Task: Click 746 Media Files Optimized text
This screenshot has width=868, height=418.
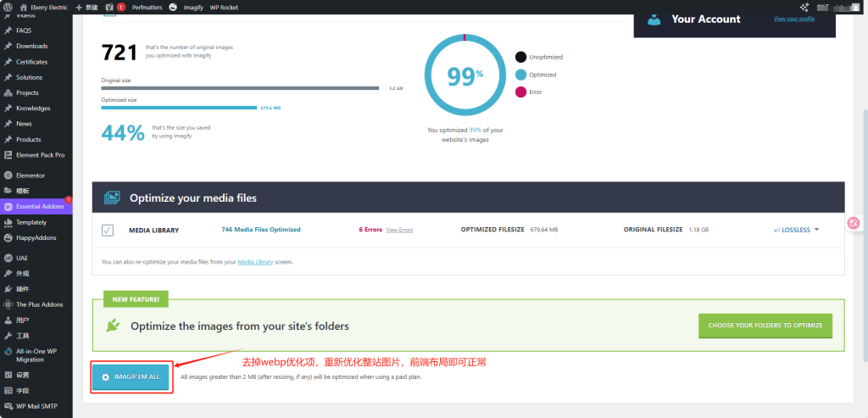Action: pyautogui.click(x=261, y=229)
